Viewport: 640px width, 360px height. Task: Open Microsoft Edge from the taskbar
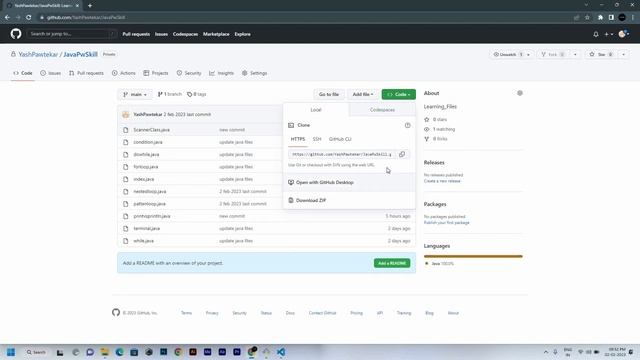119,352
